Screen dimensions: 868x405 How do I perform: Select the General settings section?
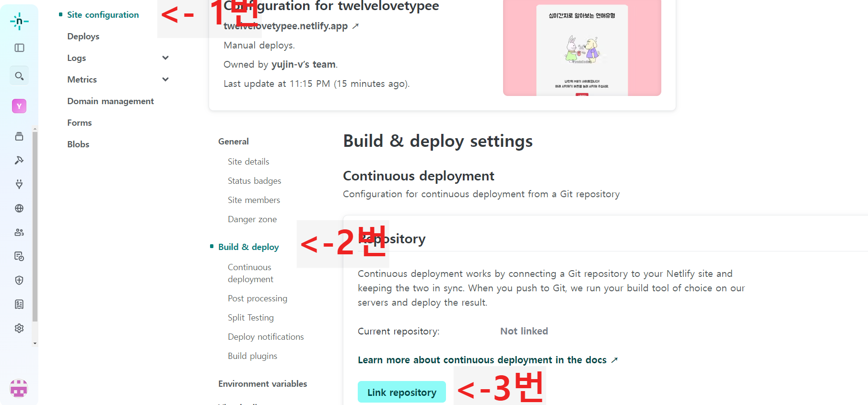[234, 142]
